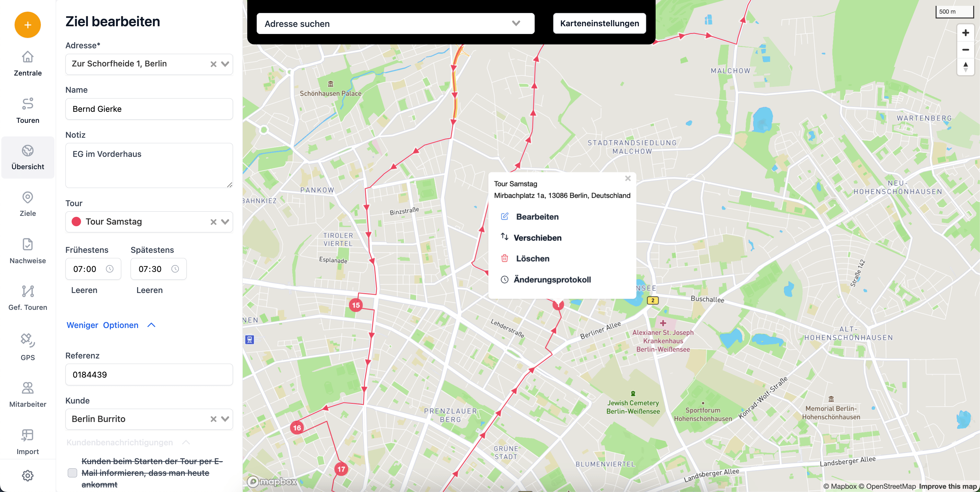Close the Tour Samstag map popup
Viewport: 980px width, 492px height.
click(x=628, y=178)
